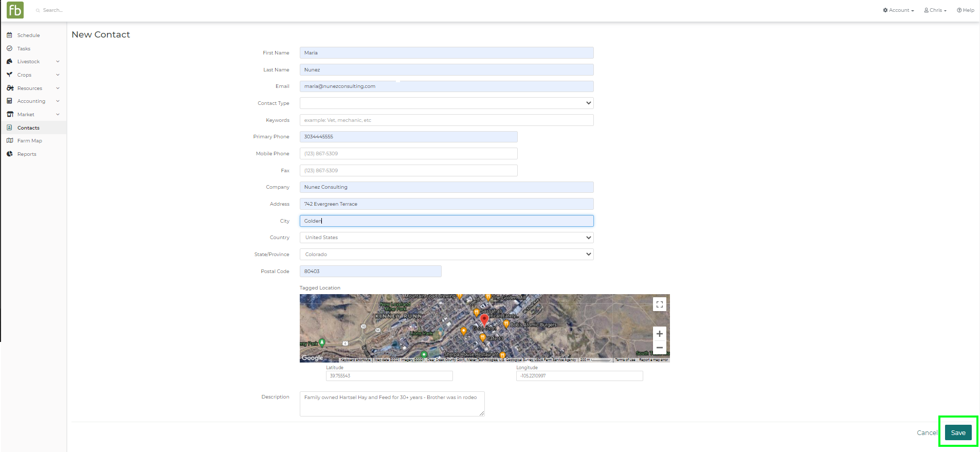Click Keyboard shortcuts on the map

pos(355,360)
